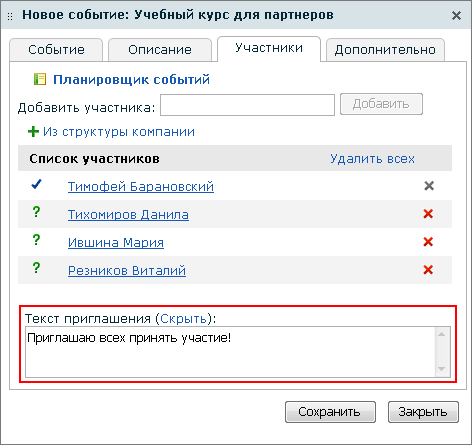Click the Закрыть button
The image size is (472, 445).
423,412
